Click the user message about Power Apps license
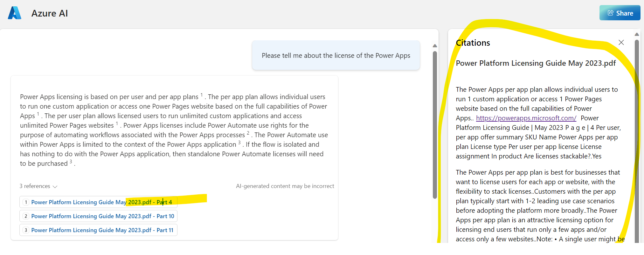 tap(336, 55)
